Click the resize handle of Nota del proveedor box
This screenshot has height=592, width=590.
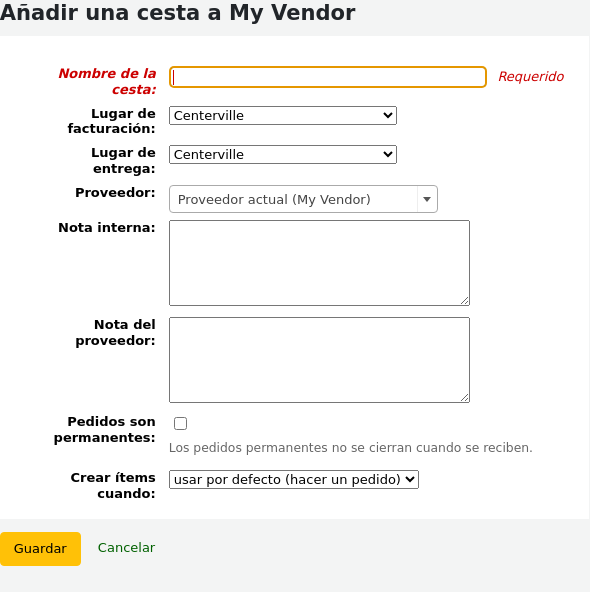(465, 398)
